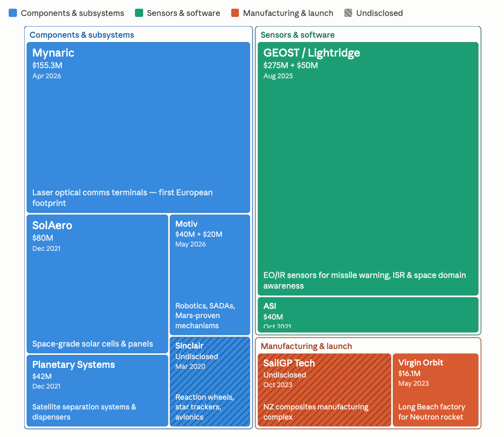Click the $42M value on Planetary Systems
Viewport: 504px width, 437px height.
pyautogui.click(x=42, y=376)
